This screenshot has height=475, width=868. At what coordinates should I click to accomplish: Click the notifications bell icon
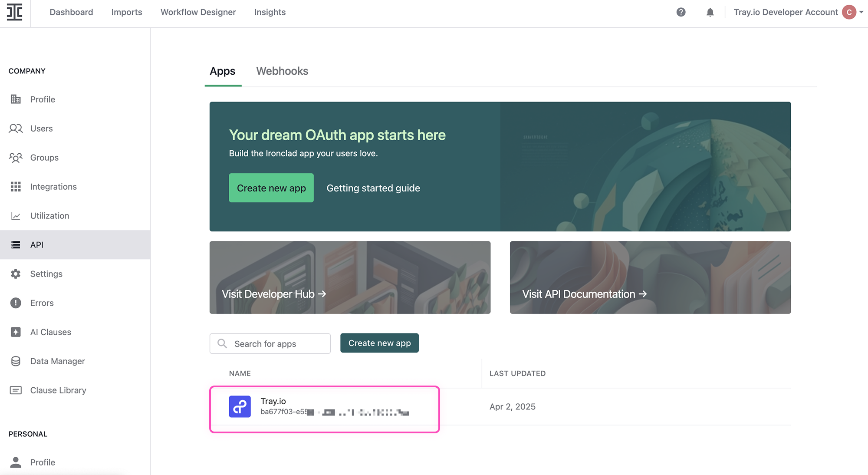tap(710, 12)
